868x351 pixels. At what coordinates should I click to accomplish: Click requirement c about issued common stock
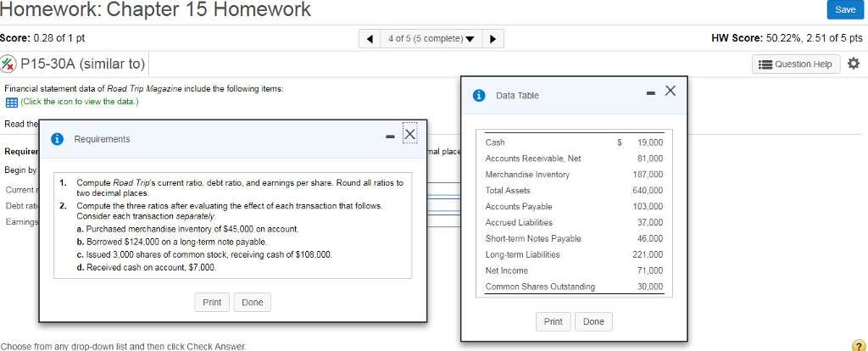pos(205,254)
